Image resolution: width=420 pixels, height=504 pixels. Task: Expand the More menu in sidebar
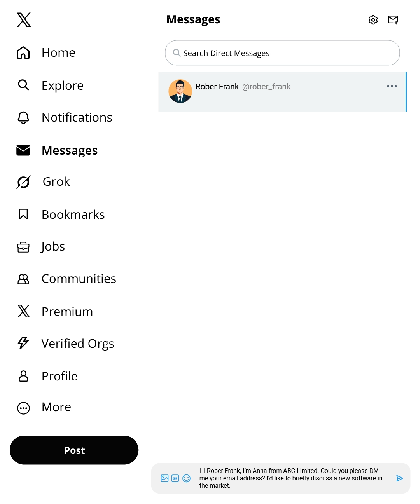click(24, 408)
